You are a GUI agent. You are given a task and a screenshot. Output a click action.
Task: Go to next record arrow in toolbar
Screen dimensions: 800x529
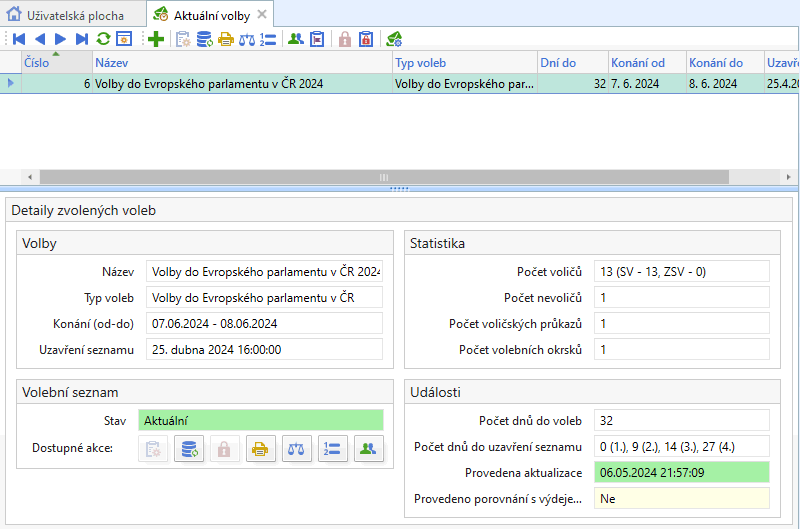pos(61,39)
